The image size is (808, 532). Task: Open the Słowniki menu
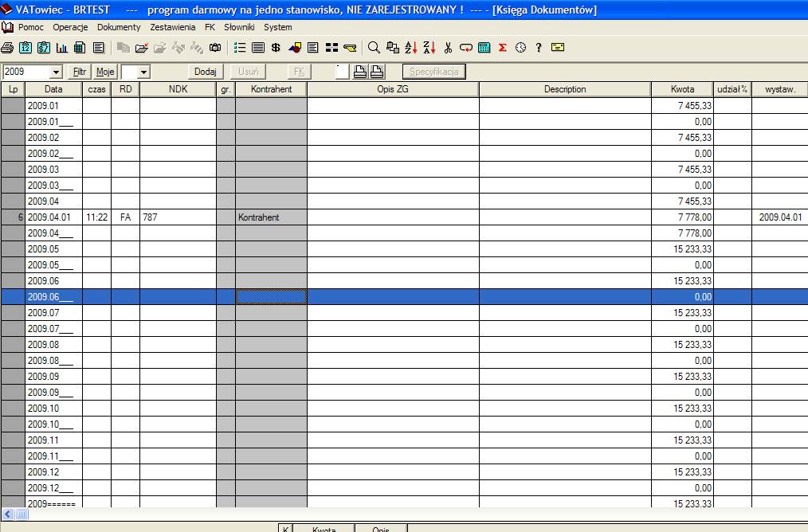239,27
